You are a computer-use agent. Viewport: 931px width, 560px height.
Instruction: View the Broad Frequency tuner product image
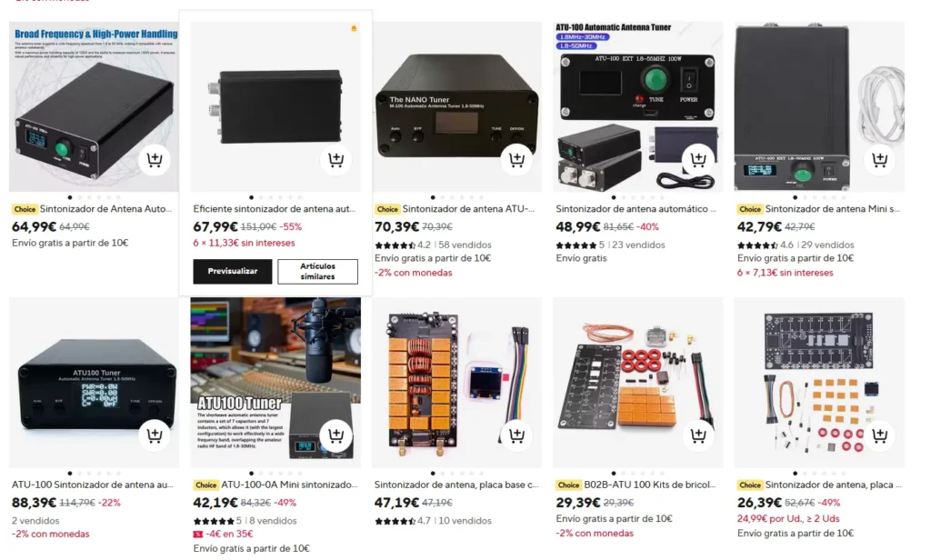pos(94,107)
